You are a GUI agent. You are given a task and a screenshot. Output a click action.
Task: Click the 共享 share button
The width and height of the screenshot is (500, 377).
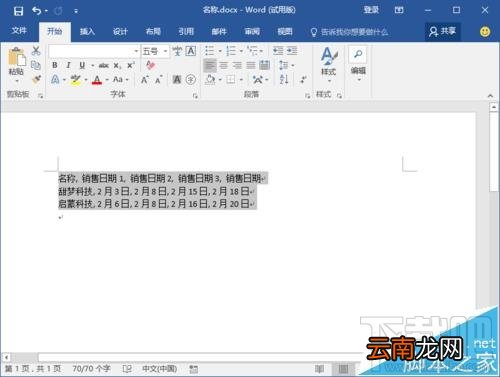tap(443, 32)
